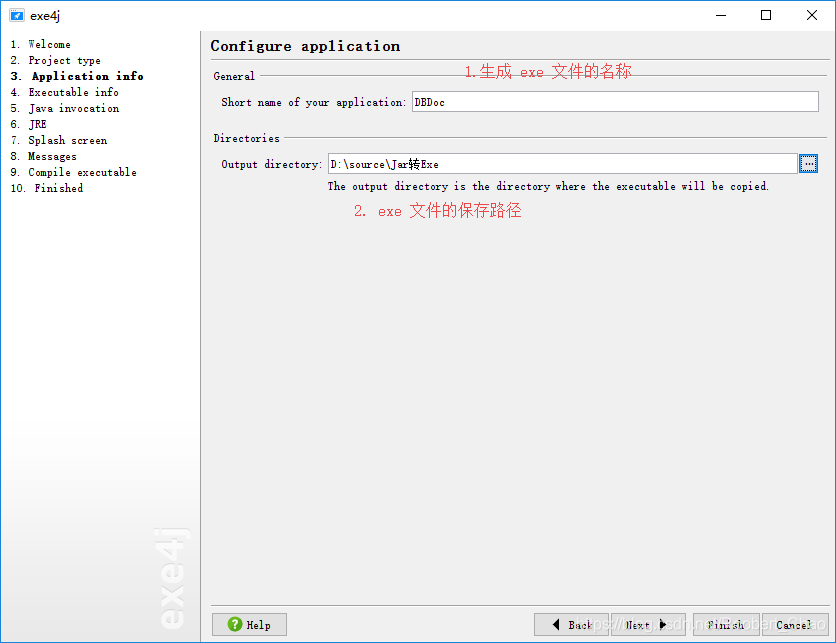
Task: Advance with the Next button
Action: 648,624
